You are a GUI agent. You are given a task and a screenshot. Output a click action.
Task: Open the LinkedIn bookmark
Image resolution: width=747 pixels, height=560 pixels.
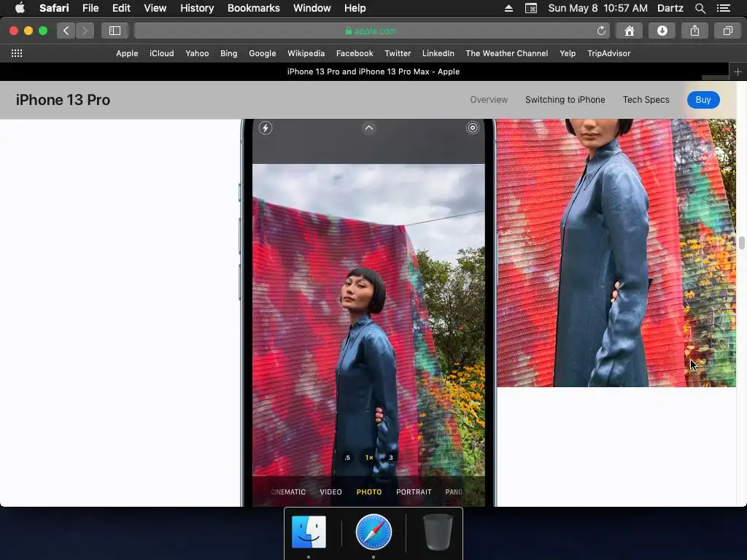pyautogui.click(x=438, y=53)
